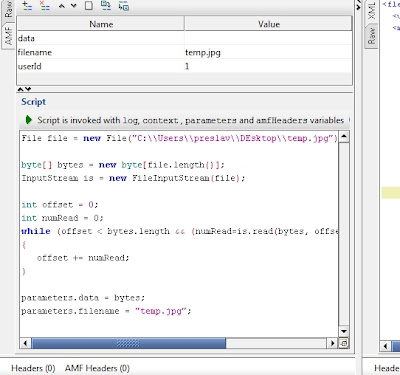The image size is (400, 375).
Task: Click the blank page clear values icon
Action: pyautogui.click(x=89, y=6)
